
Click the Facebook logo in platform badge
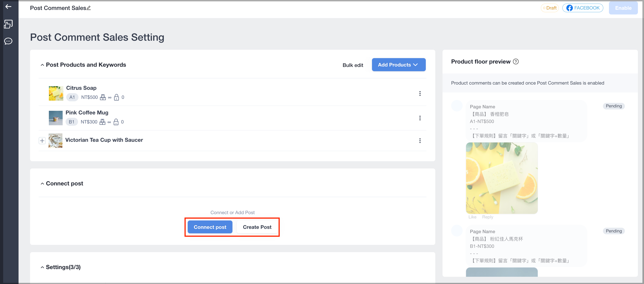tap(570, 8)
